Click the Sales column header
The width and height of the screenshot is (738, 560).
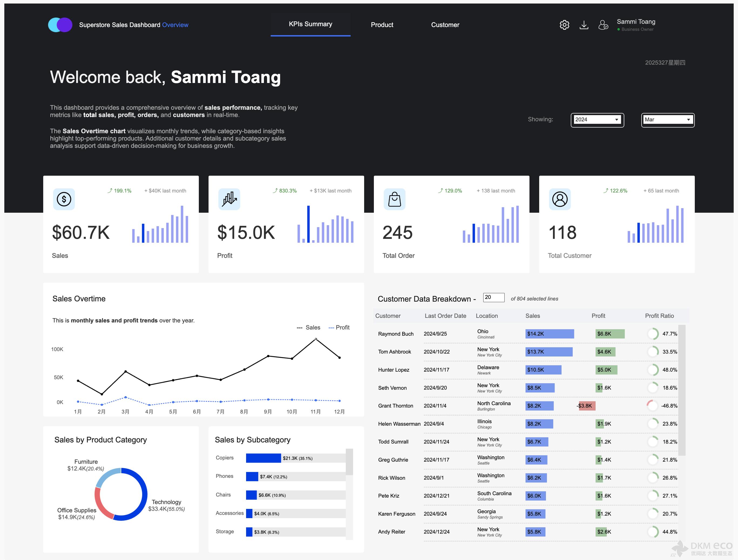tap(532, 316)
